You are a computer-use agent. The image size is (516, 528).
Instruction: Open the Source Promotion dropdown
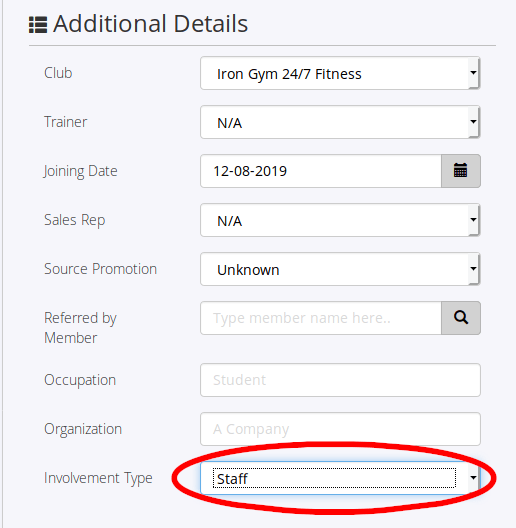[340, 269]
